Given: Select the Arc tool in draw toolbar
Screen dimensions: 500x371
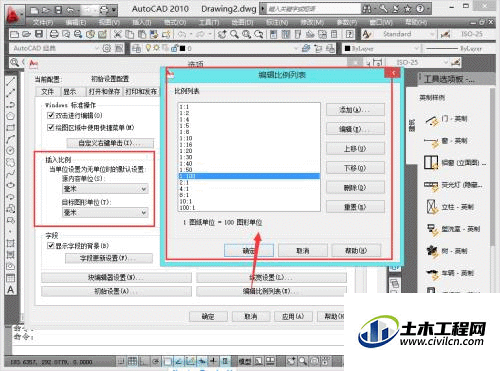Looking at the screenshot, I should [11, 139].
